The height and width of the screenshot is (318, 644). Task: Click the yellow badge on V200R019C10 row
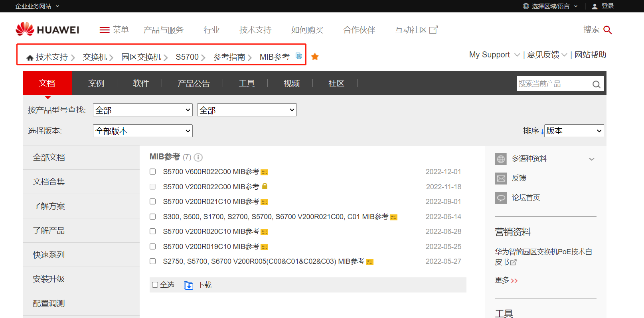pos(264,247)
